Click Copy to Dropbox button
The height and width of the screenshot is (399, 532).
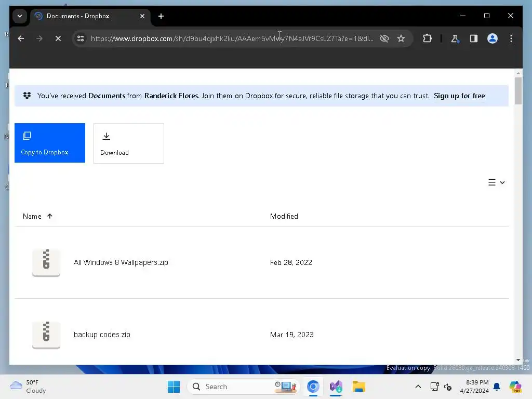[x=50, y=143]
